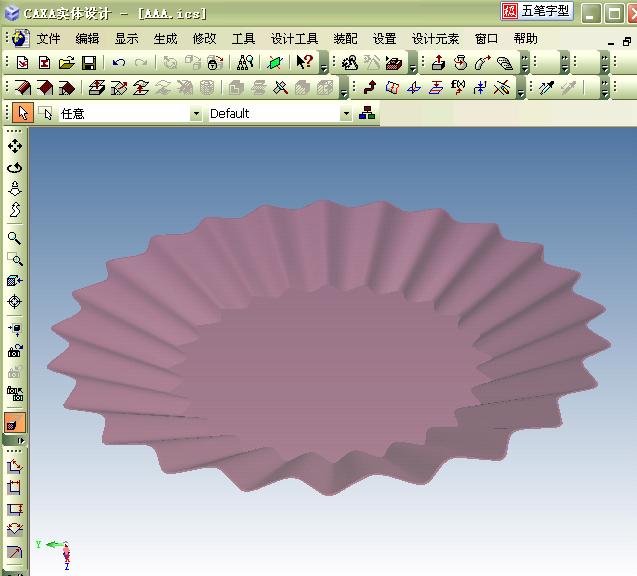Image resolution: width=637 pixels, height=576 pixels.
Task: Toggle the box selection pointer tool
Action: click(46, 113)
